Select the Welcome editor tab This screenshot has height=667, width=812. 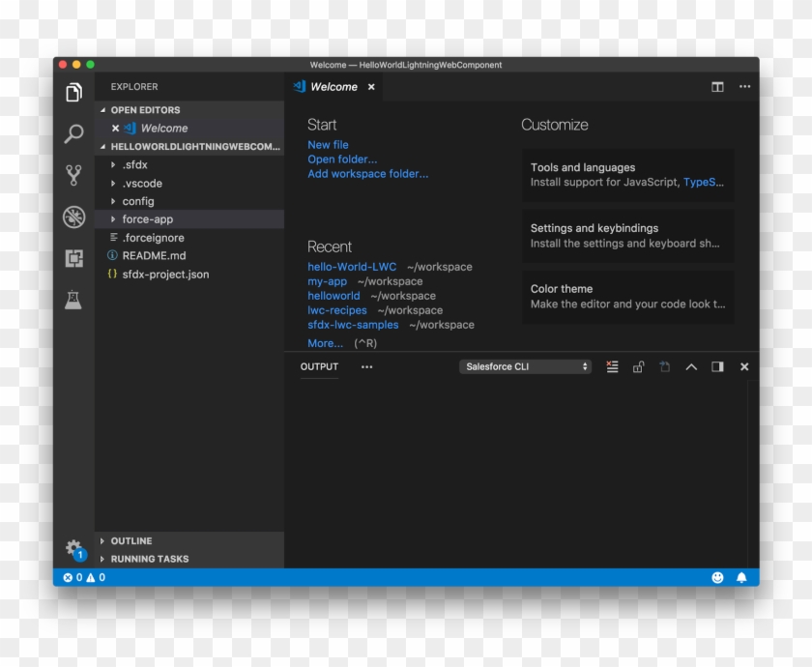[333, 87]
